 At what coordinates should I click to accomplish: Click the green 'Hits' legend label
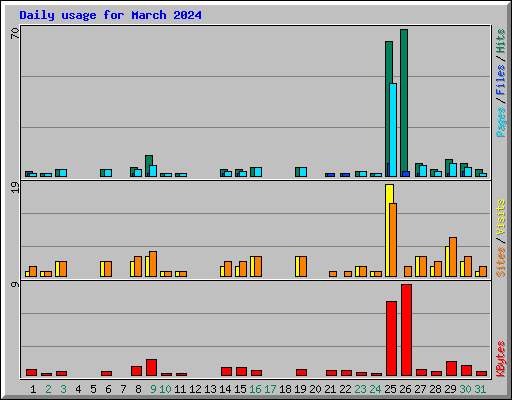point(500,41)
